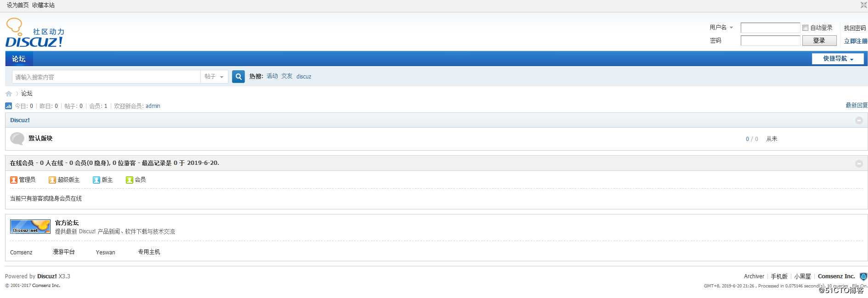
Task: Click hot search term 活动
Action: coord(272,76)
